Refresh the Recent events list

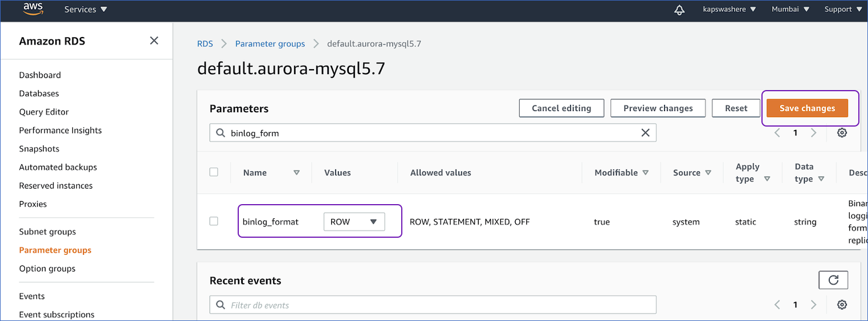point(833,280)
